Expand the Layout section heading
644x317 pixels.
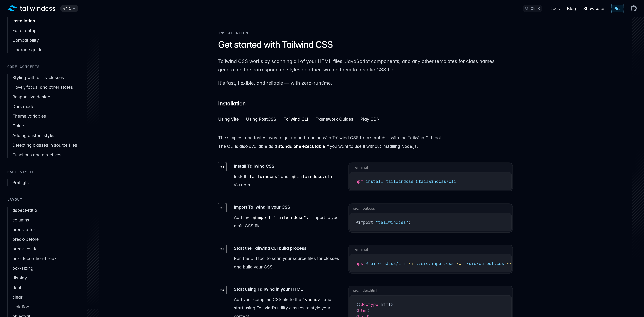14,199
